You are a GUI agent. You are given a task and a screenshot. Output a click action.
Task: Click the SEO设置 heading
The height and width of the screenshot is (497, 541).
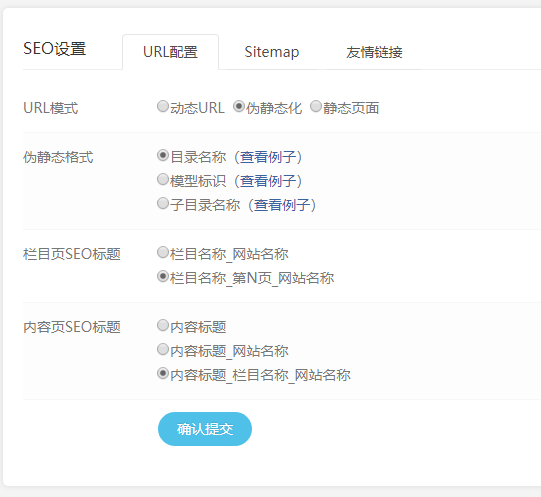click(x=55, y=49)
